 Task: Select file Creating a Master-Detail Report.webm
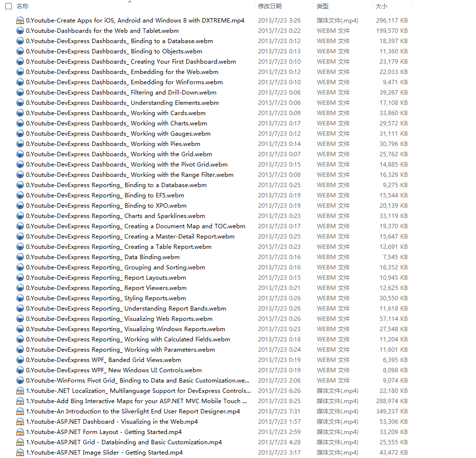130,237
